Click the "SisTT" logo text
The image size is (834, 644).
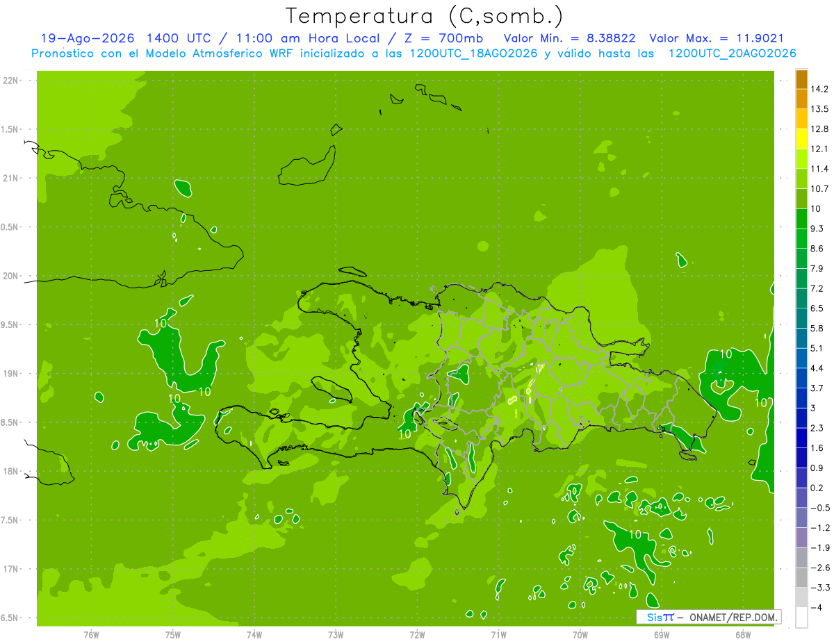tap(660, 617)
